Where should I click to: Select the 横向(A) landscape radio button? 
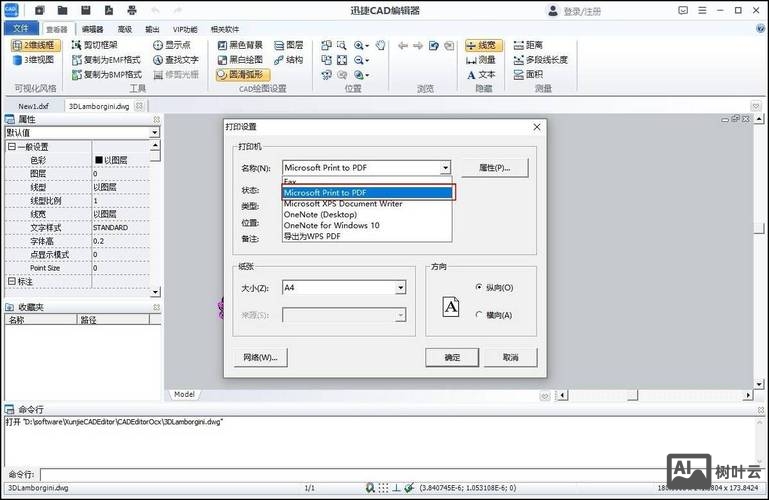479,315
